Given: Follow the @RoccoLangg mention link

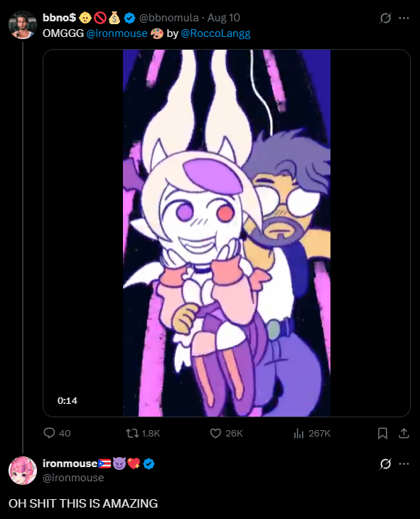Looking at the screenshot, I should pos(215,33).
